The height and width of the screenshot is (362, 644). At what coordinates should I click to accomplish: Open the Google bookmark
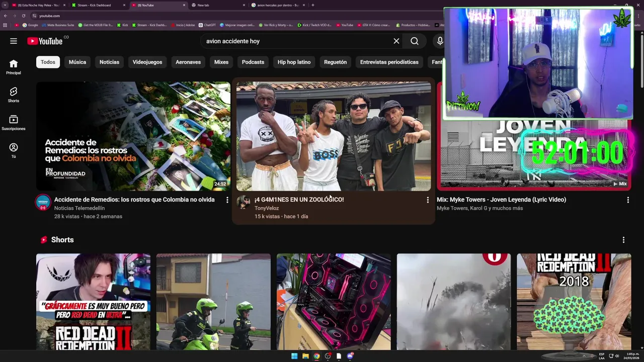point(30,25)
